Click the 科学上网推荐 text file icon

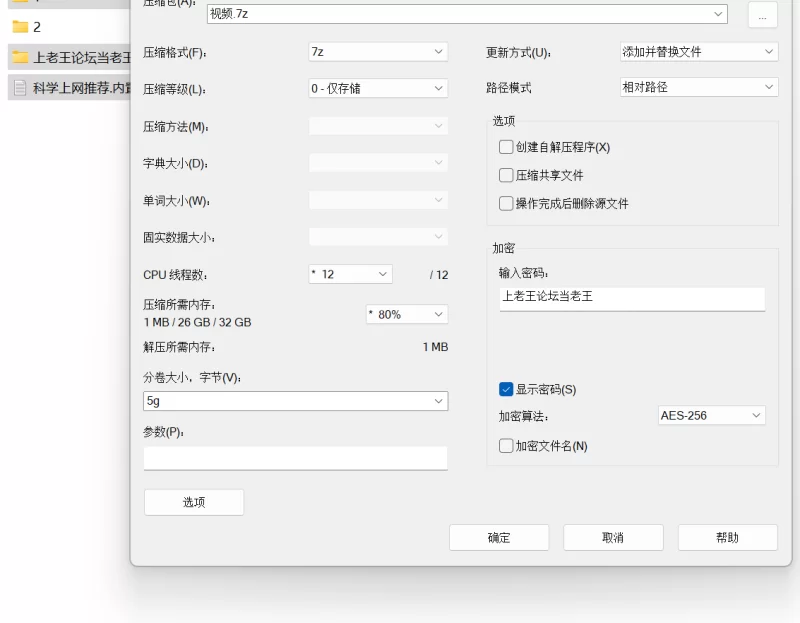(x=20, y=88)
